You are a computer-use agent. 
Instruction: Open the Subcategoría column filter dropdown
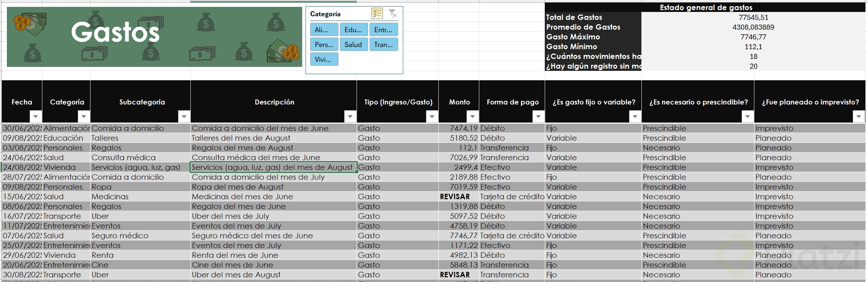point(184,116)
